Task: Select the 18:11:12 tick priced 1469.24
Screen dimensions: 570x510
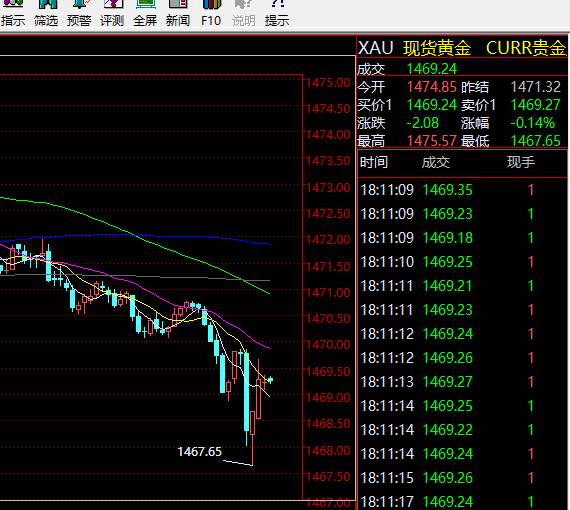Action: tap(462, 334)
